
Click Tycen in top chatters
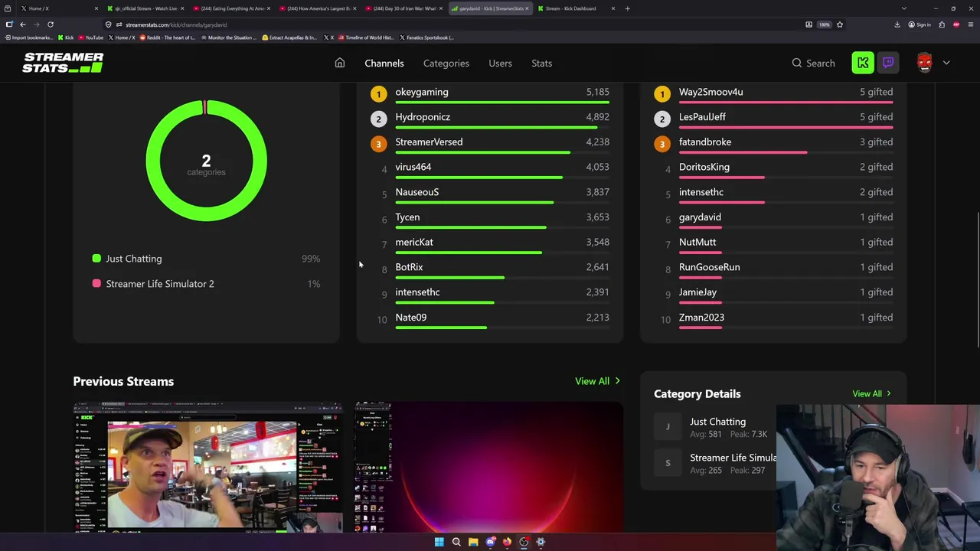coord(407,217)
